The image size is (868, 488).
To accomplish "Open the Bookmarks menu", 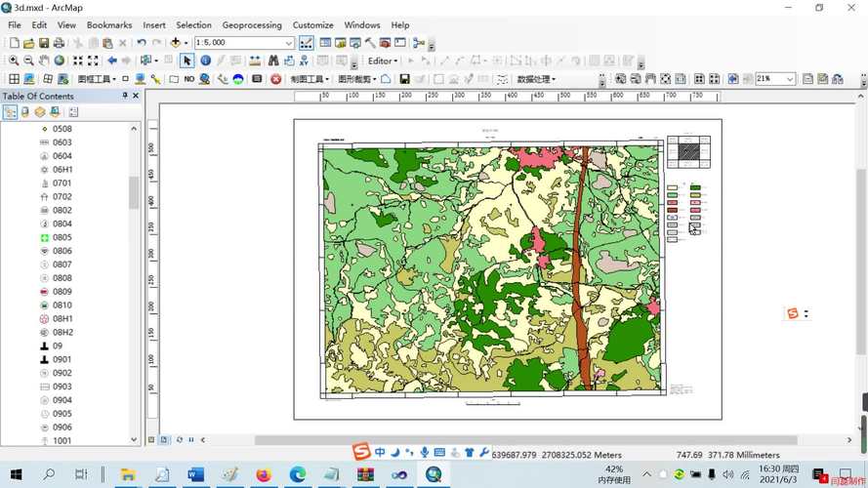I will tap(108, 25).
